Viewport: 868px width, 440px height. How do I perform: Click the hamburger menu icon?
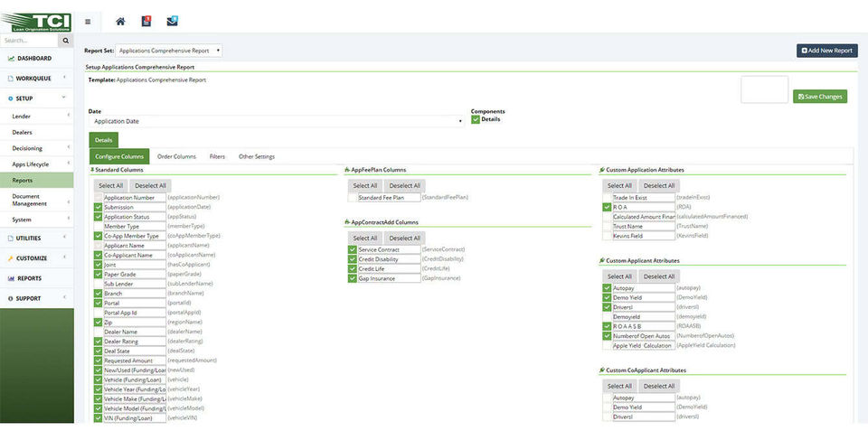point(88,23)
